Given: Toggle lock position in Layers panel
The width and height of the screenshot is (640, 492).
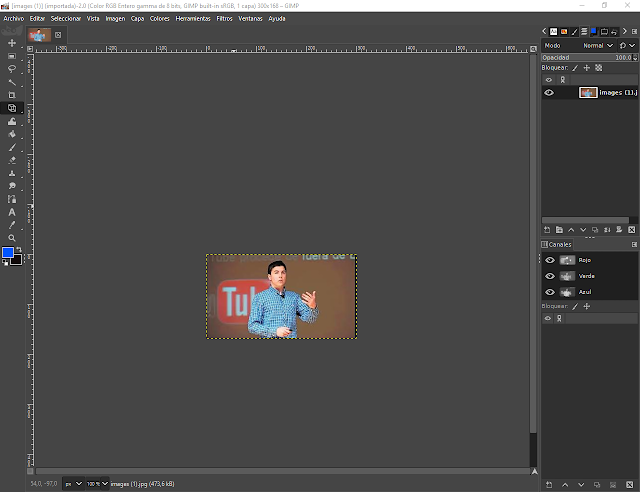Looking at the screenshot, I should (x=587, y=68).
